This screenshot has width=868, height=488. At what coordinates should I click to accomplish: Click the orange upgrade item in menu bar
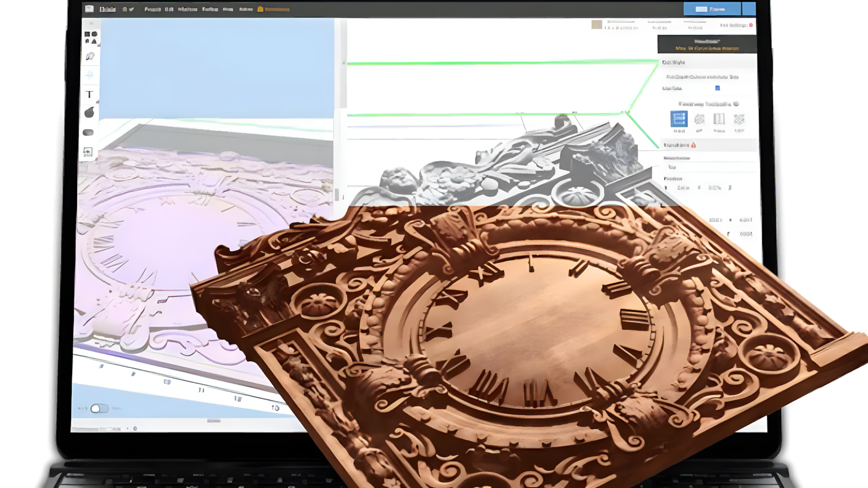pos(273,9)
